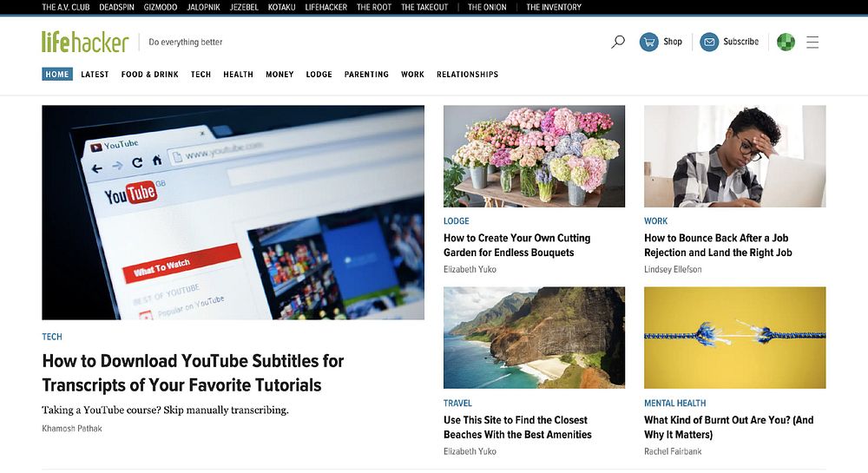
Task: Open the coastal beach cliffs thumbnail
Action: (x=534, y=338)
